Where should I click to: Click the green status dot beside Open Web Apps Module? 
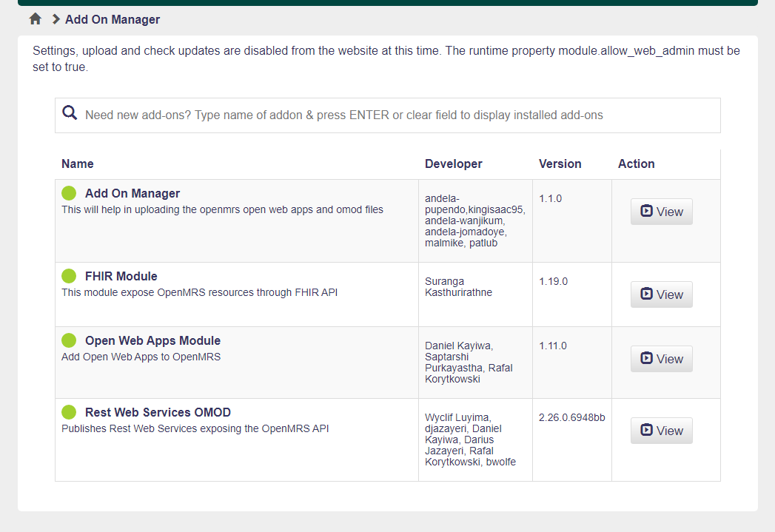(69, 340)
